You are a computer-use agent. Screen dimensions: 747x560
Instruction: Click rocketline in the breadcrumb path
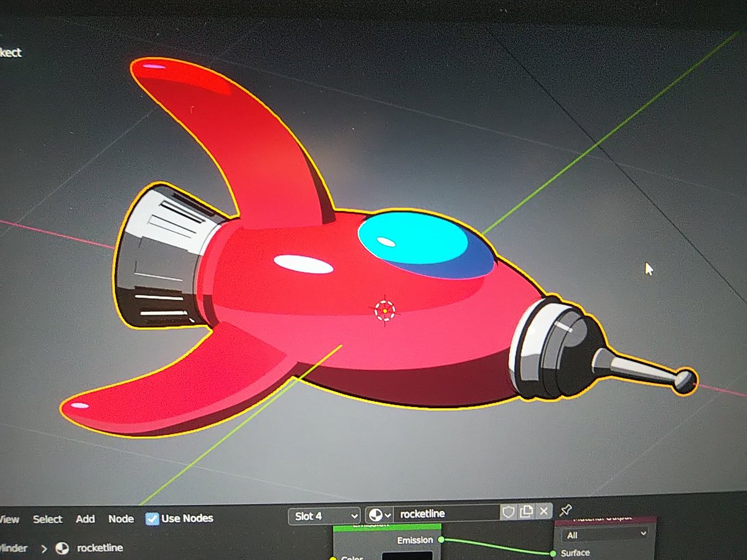point(100,548)
